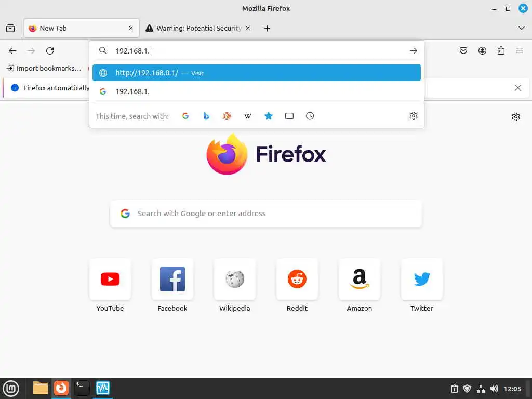
Task: Open the volume tray icon
Action: [x=494, y=389]
